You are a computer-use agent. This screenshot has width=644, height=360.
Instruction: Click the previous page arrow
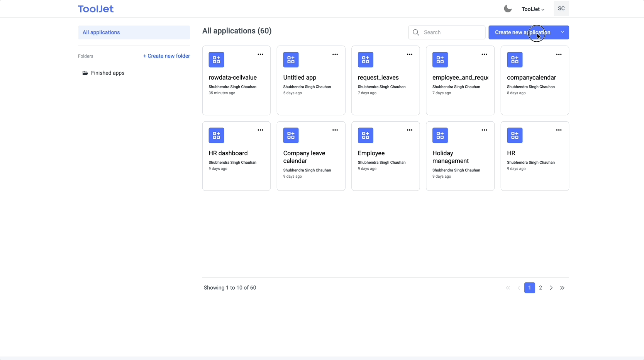(519, 288)
